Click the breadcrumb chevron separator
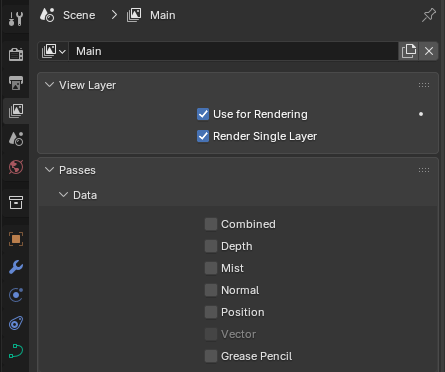Viewport: 445px width, 372px height. (x=114, y=15)
